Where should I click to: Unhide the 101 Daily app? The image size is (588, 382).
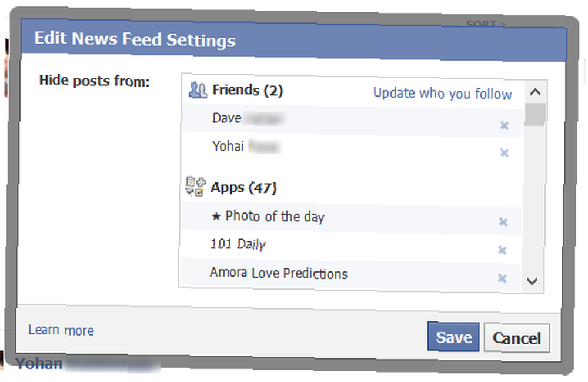click(x=502, y=250)
